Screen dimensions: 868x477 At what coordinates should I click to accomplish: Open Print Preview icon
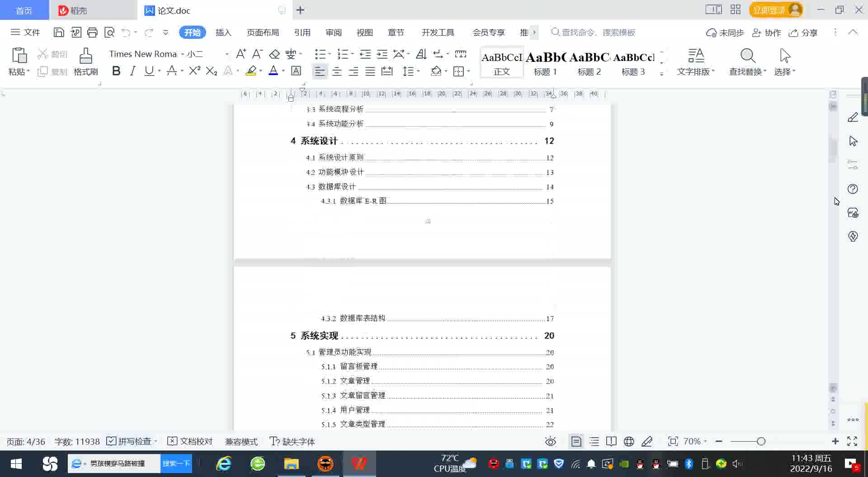(109, 32)
